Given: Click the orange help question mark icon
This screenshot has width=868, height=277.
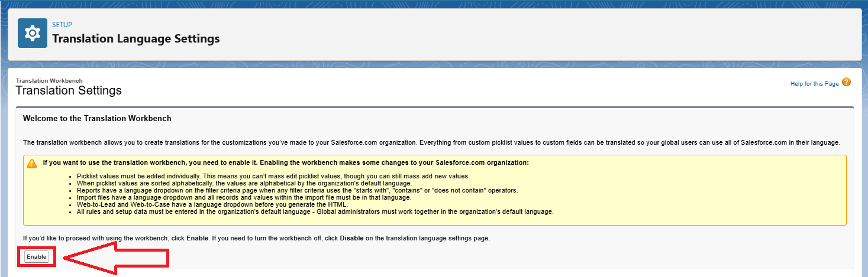Looking at the screenshot, I should [846, 83].
